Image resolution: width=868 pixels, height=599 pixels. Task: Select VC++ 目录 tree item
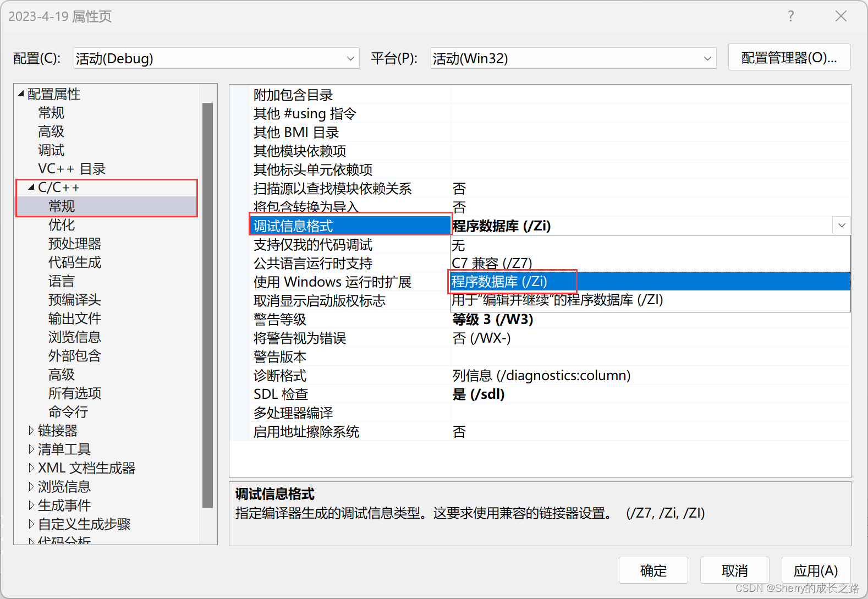[72, 169]
